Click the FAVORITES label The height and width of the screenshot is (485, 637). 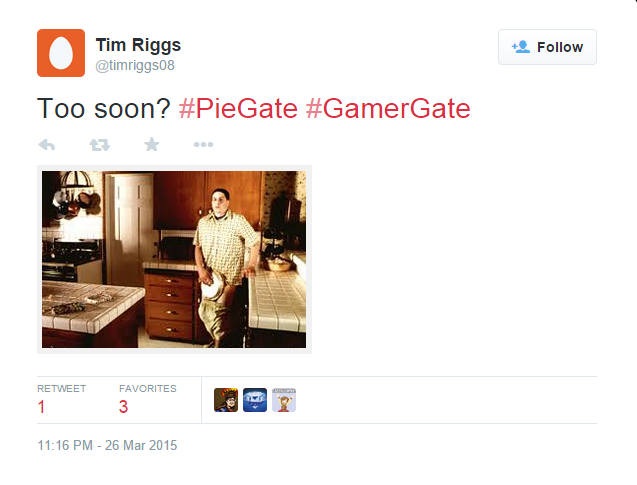point(148,389)
